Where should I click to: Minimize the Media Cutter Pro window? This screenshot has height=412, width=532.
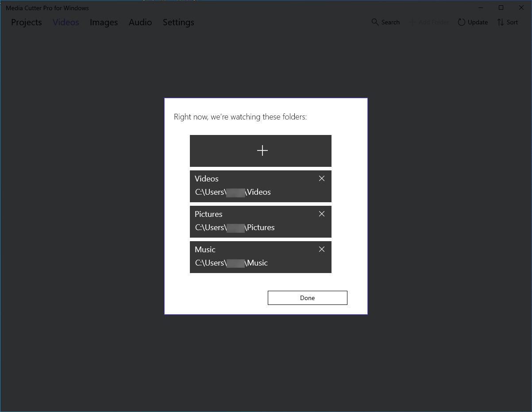pyautogui.click(x=481, y=8)
